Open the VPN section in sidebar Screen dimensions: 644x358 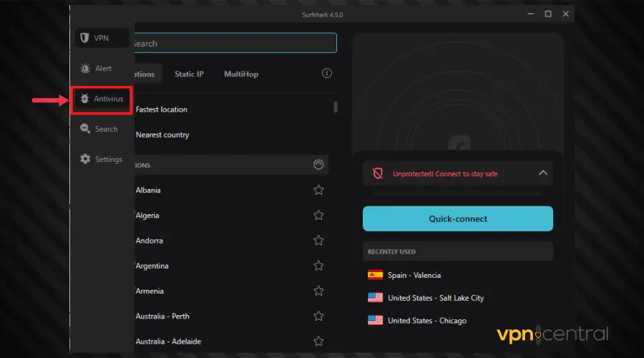tap(102, 38)
